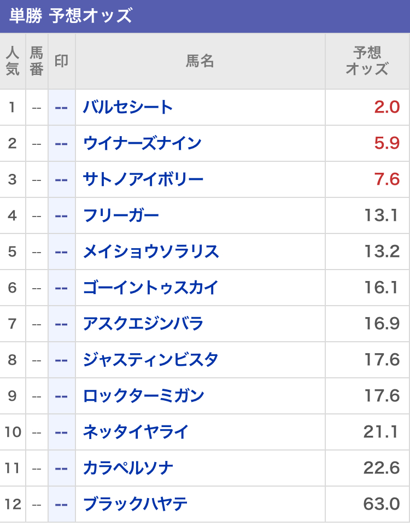Select the フリーガー horse link

tap(121, 215)
